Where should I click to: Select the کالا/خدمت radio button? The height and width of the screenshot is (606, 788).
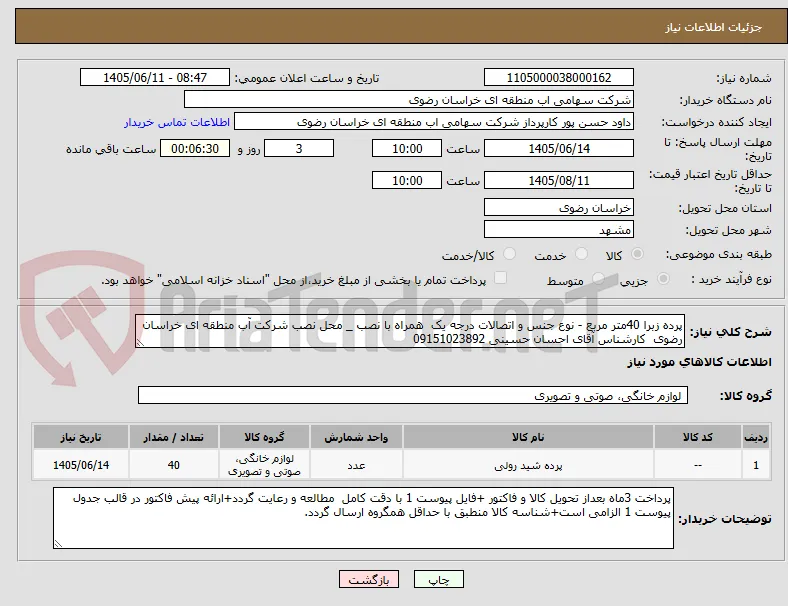coord(510,254)
